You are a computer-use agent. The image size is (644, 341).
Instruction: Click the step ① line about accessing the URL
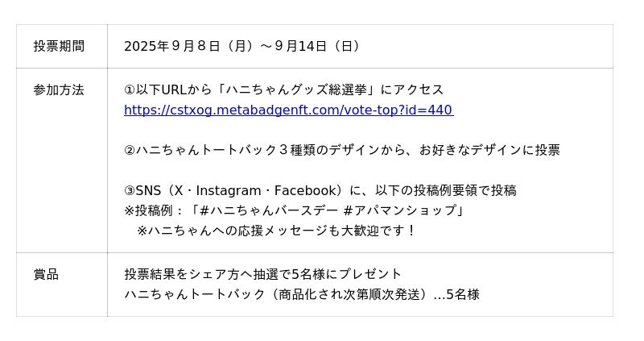coord(283,90)
